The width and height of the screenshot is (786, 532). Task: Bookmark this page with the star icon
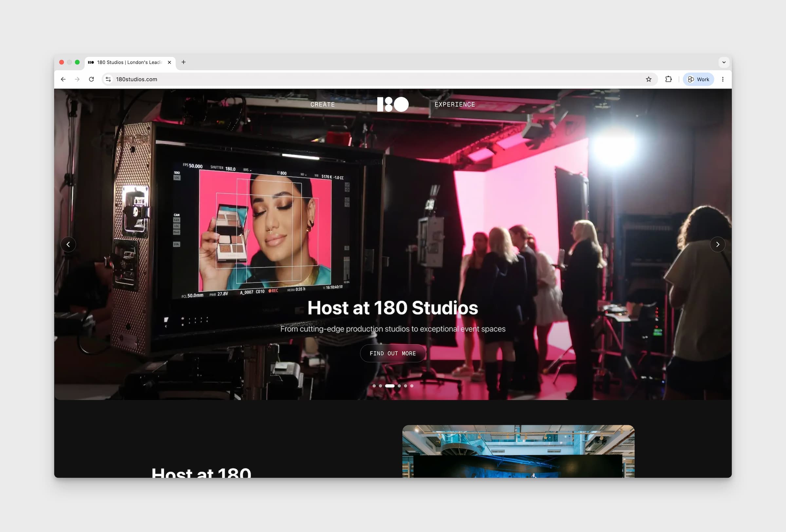click(x=648, y=79)
